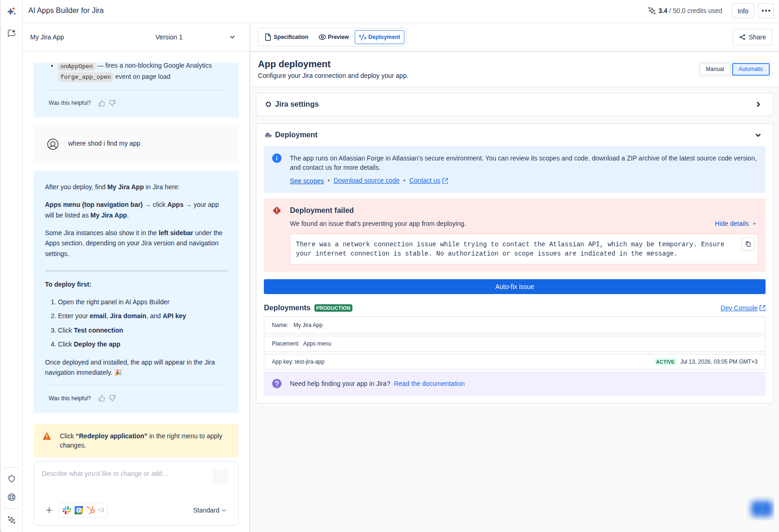Switch to the Specification tab
This screenshot has height=532, width=779.
coord(287,37)
